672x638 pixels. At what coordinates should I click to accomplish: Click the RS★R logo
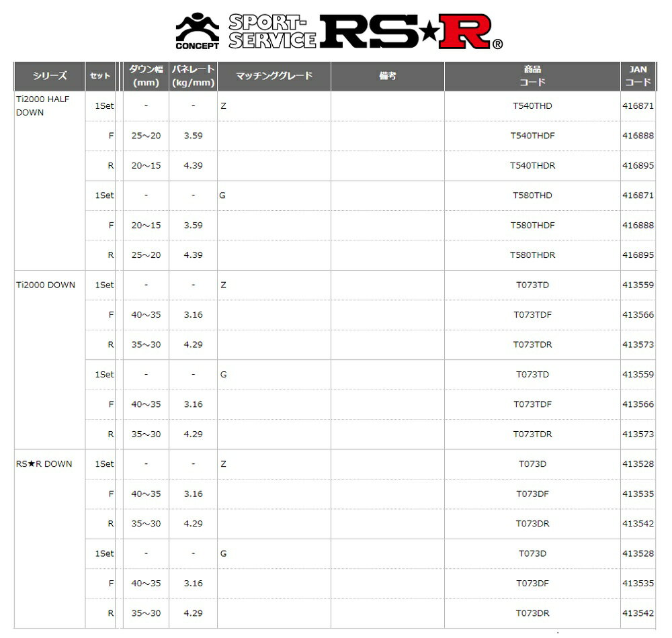[x=411, y=32]
